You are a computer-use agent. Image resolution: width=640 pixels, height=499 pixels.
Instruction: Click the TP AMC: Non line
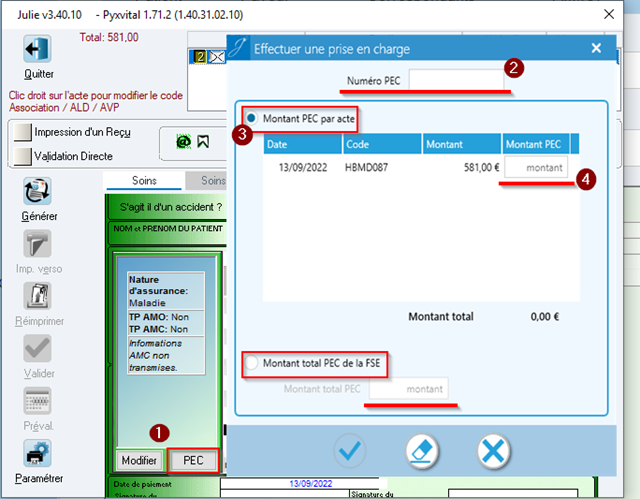pyautogui.click(x=158, y=329)
